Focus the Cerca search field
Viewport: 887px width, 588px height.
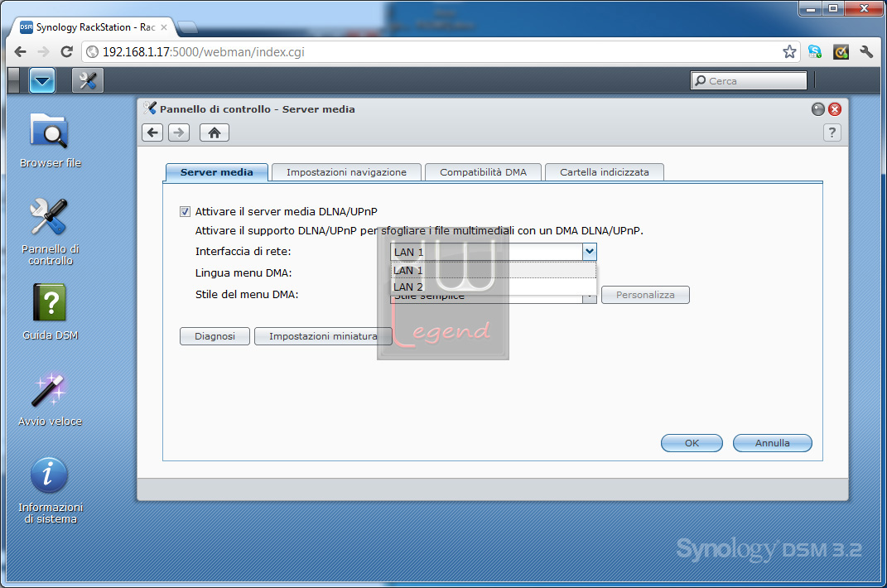click(749, 81)
